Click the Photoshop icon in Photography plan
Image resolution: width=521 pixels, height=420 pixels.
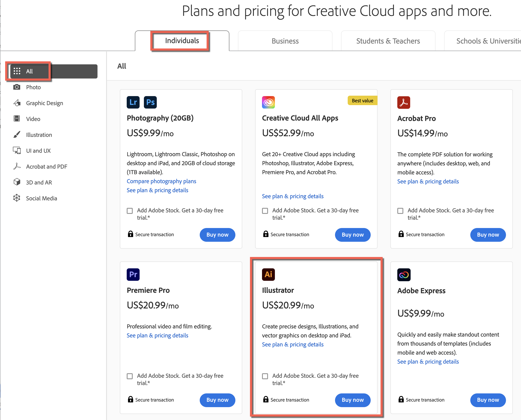tap(150, 102)
